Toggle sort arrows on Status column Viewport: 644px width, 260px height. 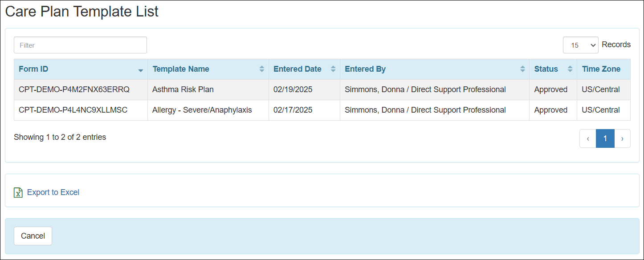pos(570,69)
